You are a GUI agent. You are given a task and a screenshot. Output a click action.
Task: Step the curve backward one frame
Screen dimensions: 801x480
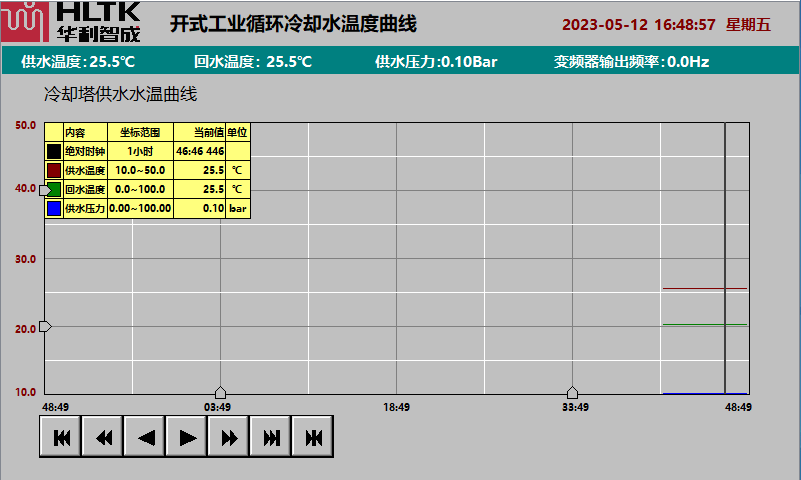(x=145, y=437)
